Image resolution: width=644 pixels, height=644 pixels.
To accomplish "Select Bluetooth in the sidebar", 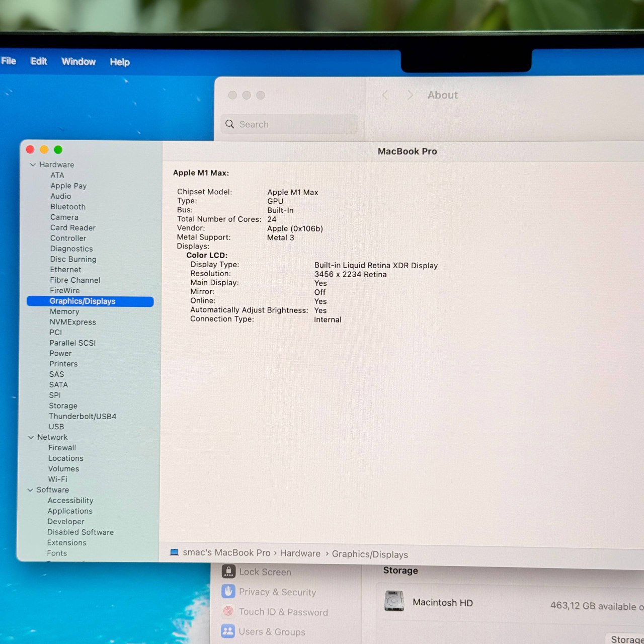I will (68, 207).
